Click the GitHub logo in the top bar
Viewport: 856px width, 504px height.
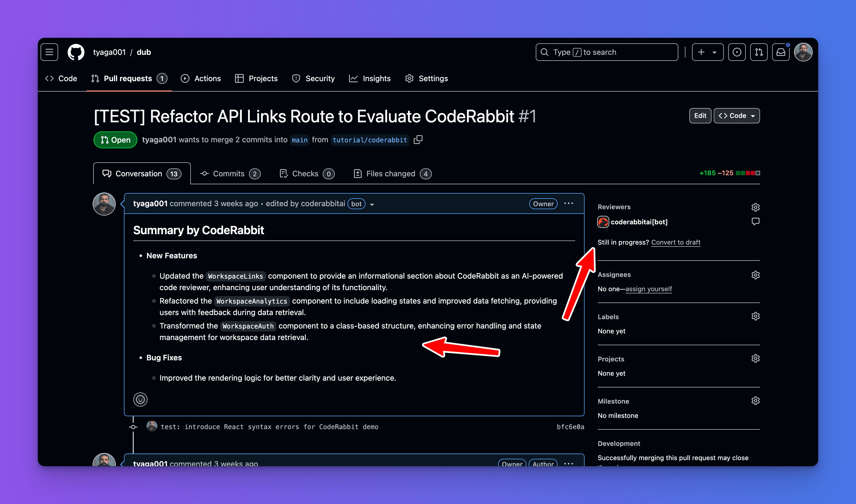pos(75,52)
